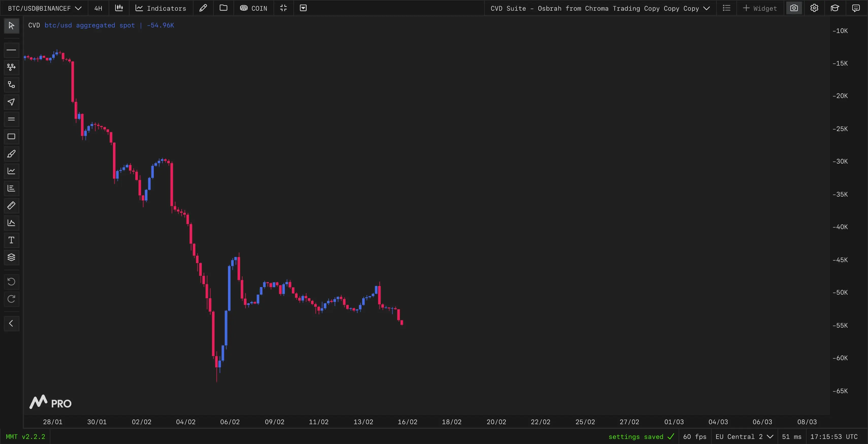
Task: Open the Indicators menu
Action: point(161,8)
